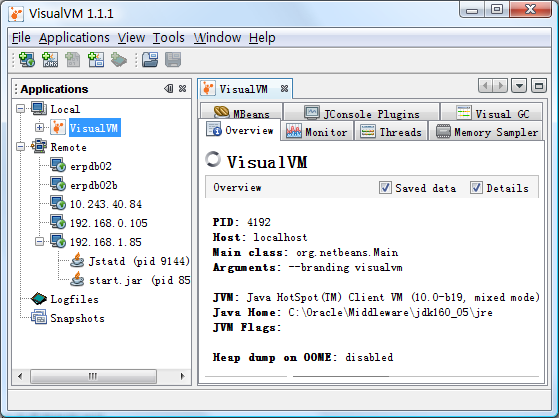Select the Overview tab
559x418 pixels.
240,130
